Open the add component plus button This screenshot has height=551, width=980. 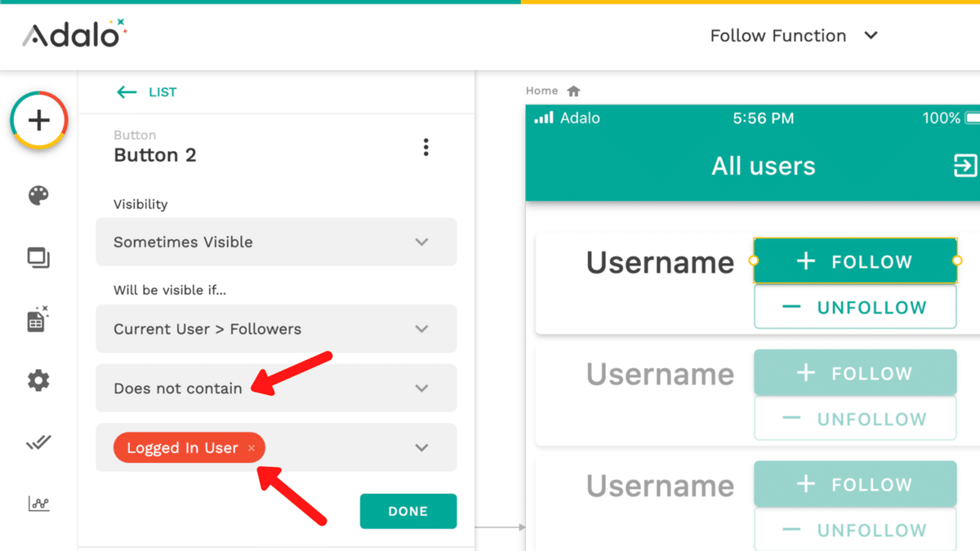pos(39,121)
